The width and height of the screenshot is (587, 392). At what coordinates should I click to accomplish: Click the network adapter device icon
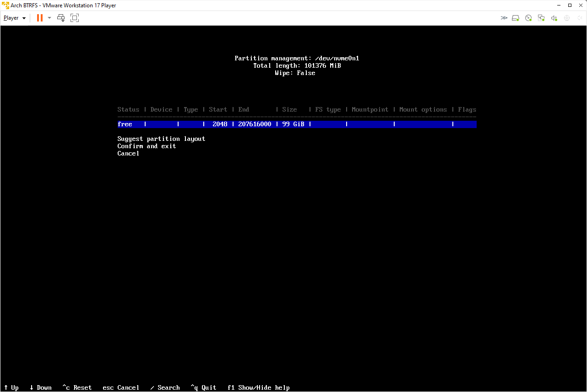[541, 18]
